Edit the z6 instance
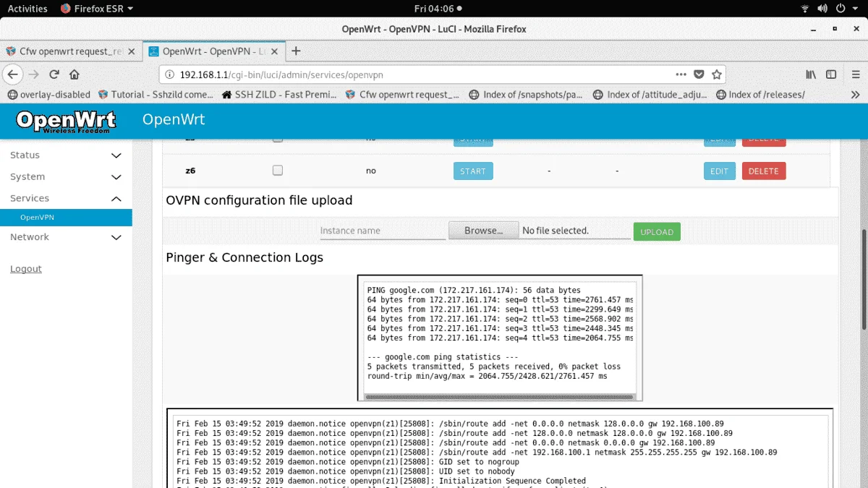 [x=720, y=171]
